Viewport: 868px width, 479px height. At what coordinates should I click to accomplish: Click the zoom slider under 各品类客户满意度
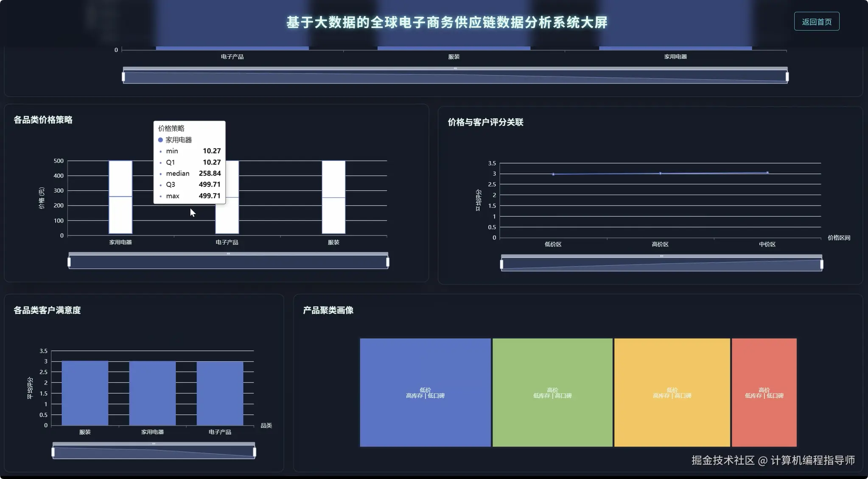[x=153, y=451]
